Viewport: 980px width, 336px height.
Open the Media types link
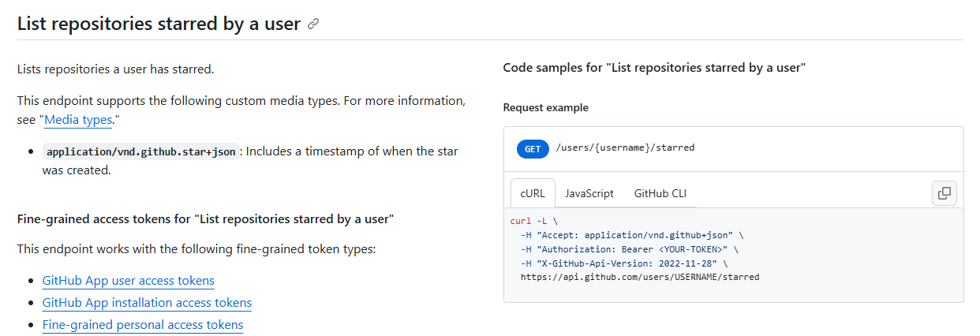[78, 121]
